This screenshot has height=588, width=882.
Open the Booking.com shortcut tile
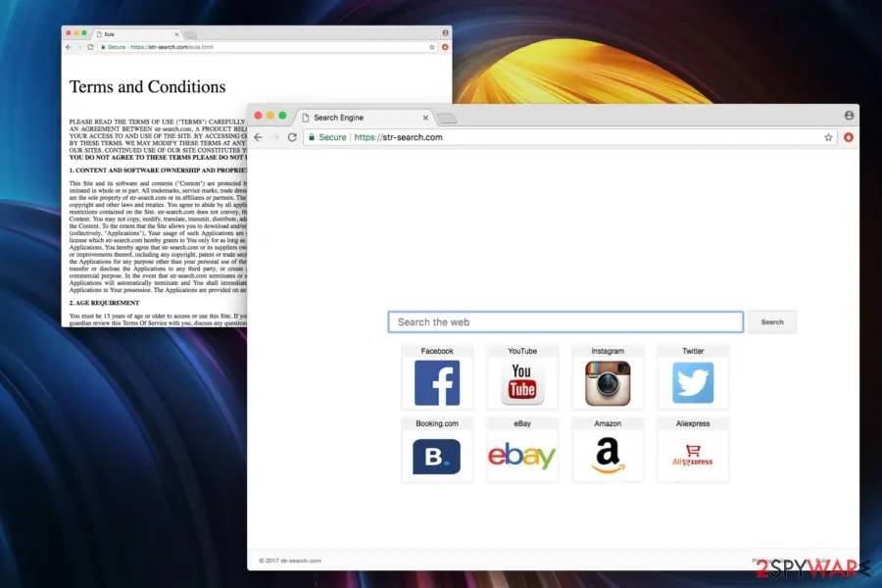(x=437, y=450)
